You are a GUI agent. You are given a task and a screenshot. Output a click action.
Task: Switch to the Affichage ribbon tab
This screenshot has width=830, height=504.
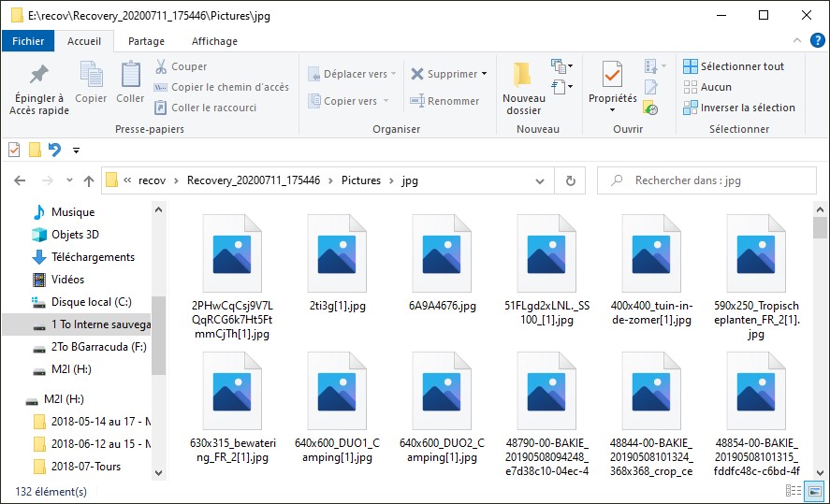[214, 41]
